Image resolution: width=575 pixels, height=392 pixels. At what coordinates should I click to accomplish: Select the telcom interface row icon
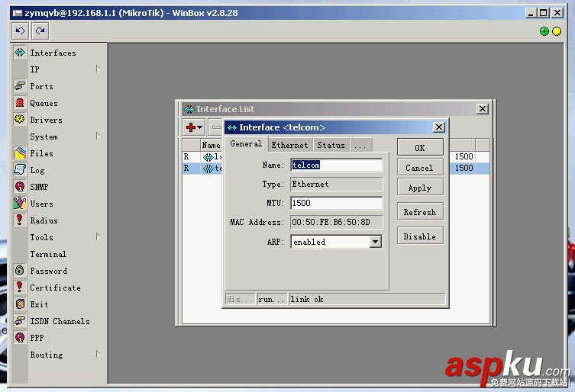point(208,169)
